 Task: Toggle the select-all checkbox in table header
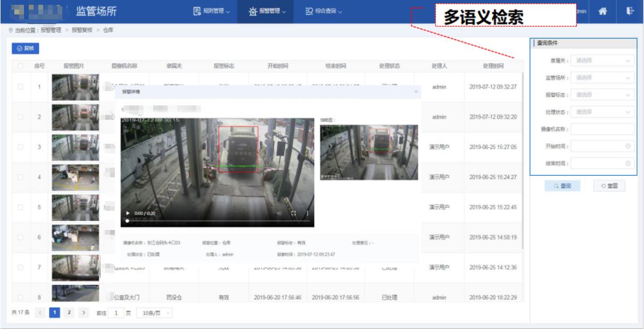pos(21,66)
